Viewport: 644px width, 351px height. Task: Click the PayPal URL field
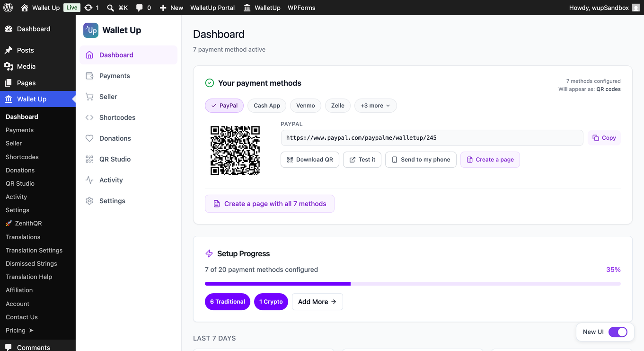coord(432,138)
